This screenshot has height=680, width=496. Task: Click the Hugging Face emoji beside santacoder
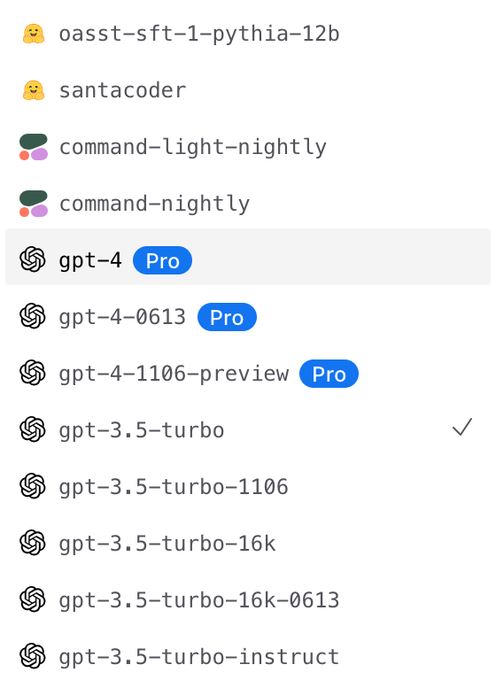(x=33, y=90)
